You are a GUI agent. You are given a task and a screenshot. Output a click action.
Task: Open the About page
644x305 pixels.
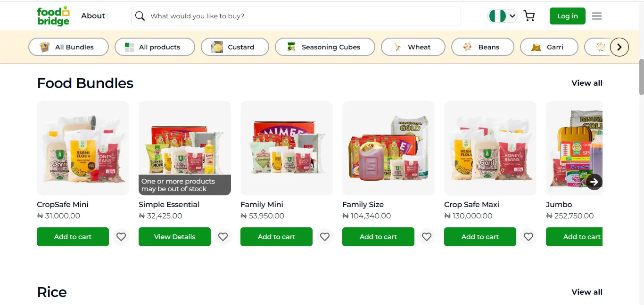click(93, 16)
